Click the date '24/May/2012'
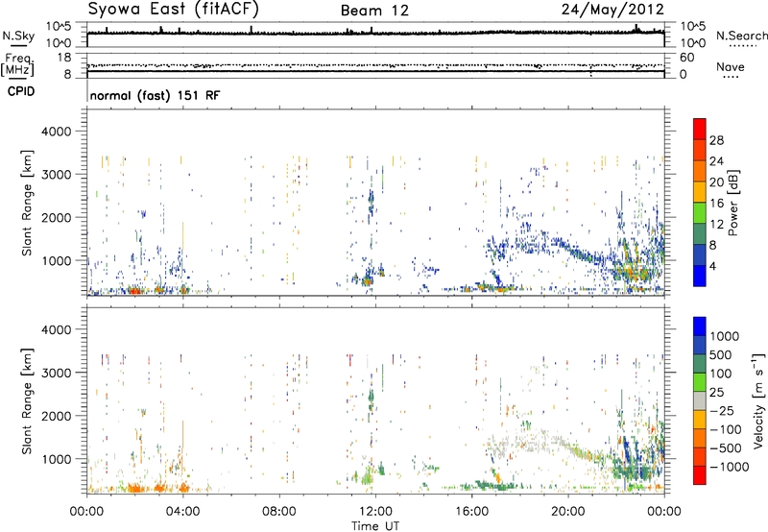The width and height of the screenshot is (768, 532). coord(612,9)
